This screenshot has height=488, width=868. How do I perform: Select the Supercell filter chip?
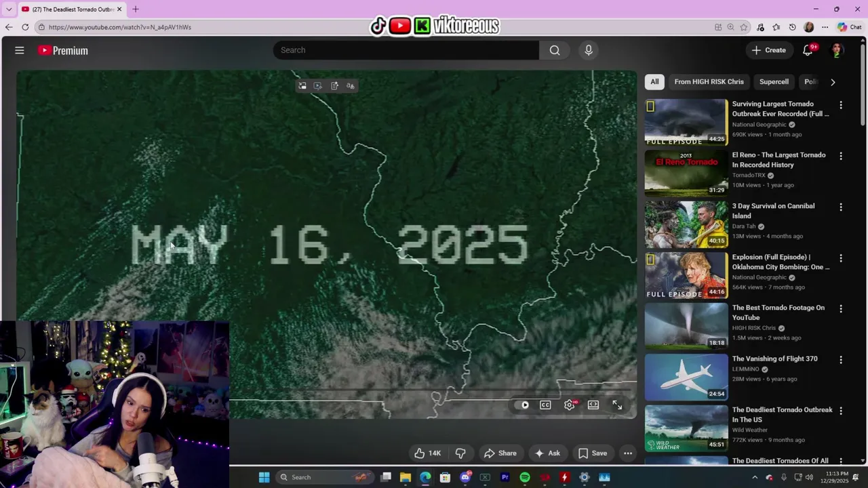point(774,81)
